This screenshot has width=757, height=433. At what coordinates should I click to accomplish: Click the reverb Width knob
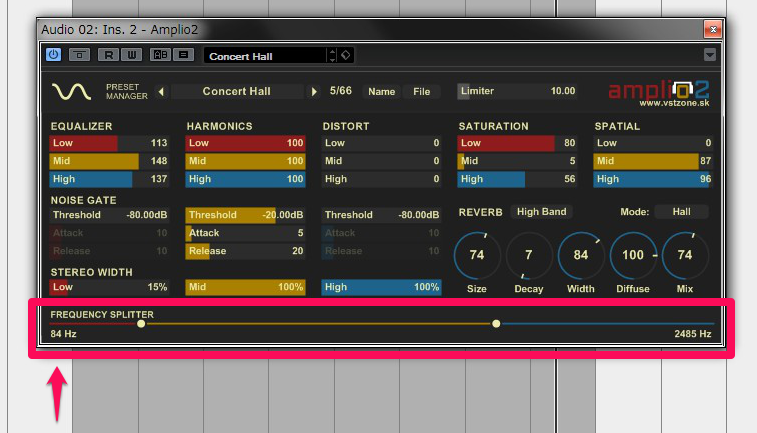(581, 255)
